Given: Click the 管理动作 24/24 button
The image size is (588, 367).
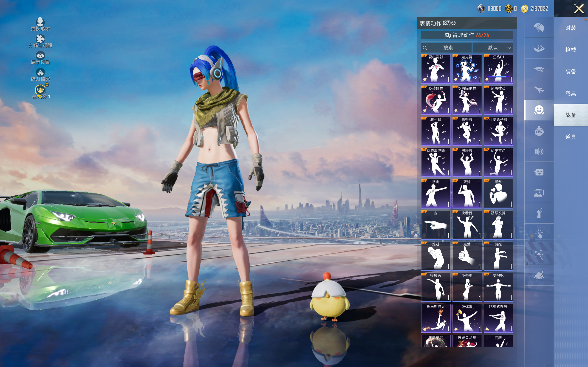Looking at the screenshot, I should [467, 35].
